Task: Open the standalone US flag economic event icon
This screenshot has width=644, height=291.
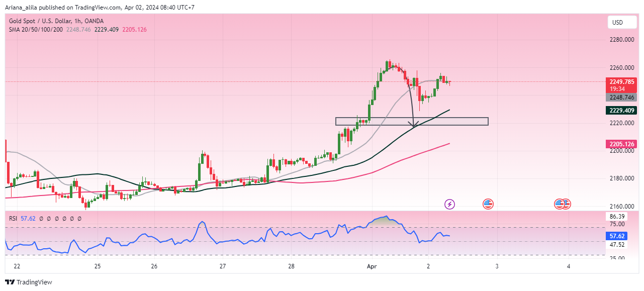Action: (x=488, y=204)
